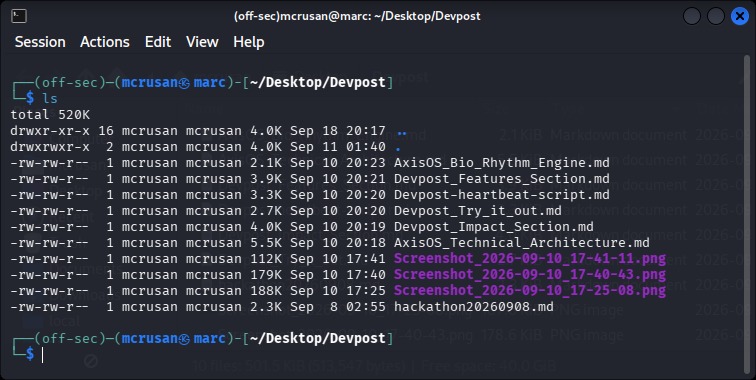Click the 'Sep 11 01:40' timestamp
Screen dimensions: 756x380
point(338,147)
